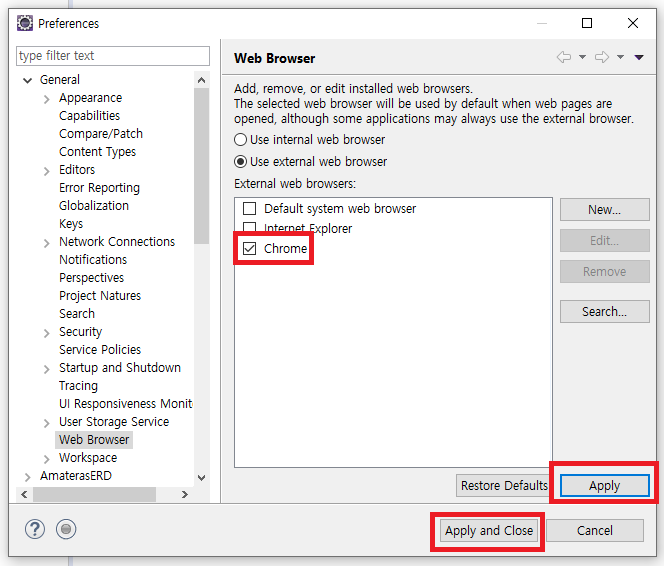Viewport: 664px width, 566px height.
Task: Click the Preferences window gear icon
Action: pos(25,23)
